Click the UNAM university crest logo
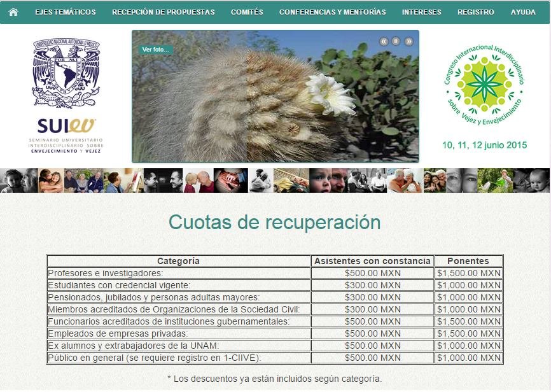 click(x=66, y=73)
